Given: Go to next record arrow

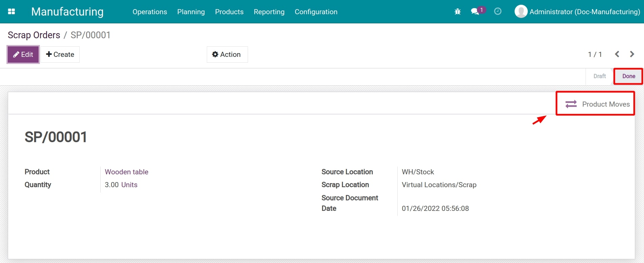Looking at the screenshot, I should pos(632,54).
